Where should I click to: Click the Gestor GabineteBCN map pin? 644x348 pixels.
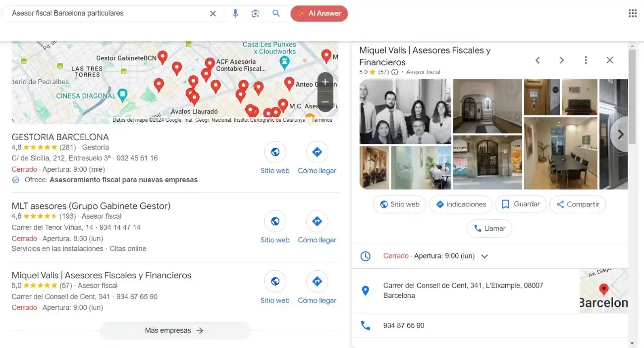[162, 58]
